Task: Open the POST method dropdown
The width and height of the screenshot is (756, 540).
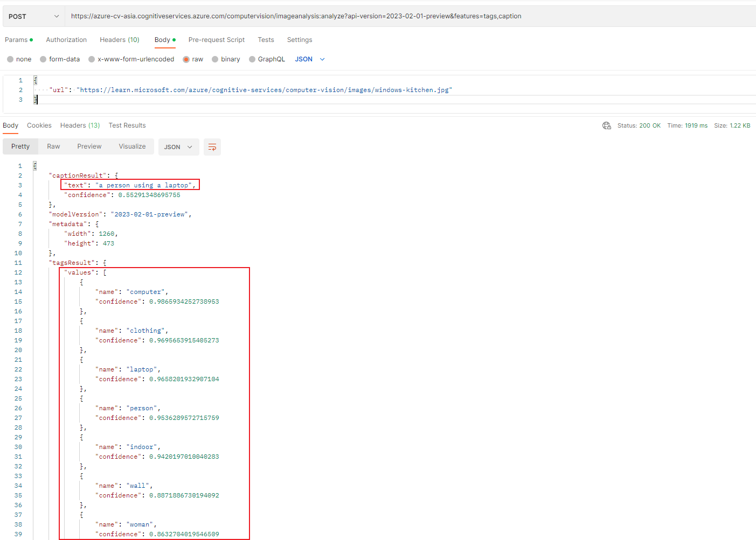Action: tap(33, 17)
